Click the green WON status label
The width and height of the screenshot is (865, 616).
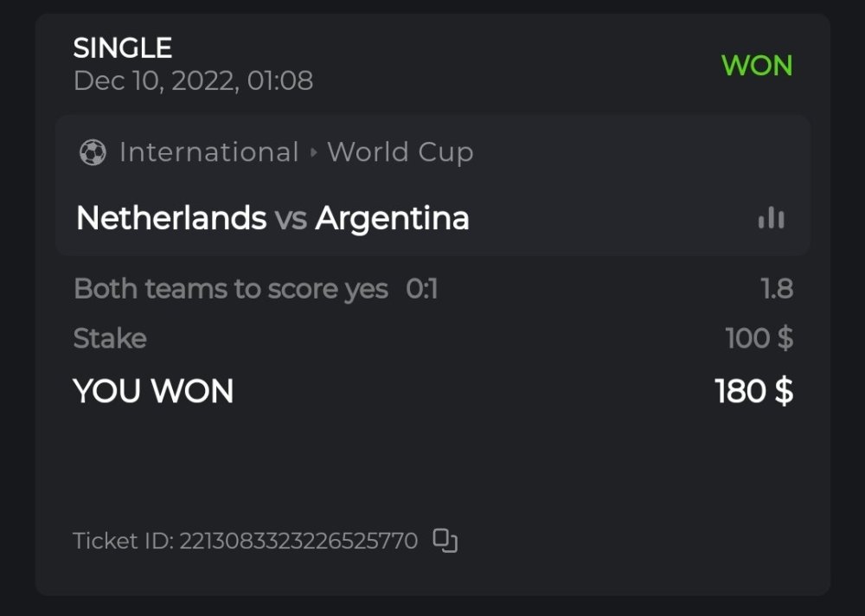(757, 65)
